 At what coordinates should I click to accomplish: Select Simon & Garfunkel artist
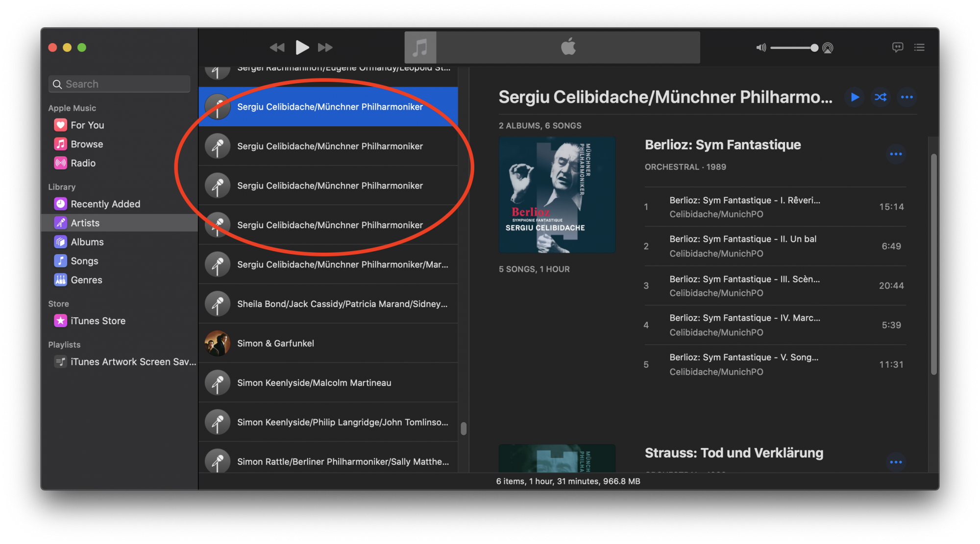coord(328,343)
